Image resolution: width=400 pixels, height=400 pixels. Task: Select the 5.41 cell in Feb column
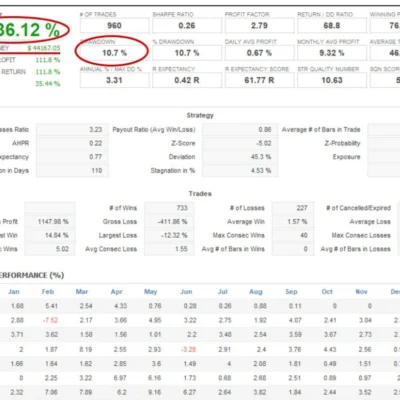(x=52, y=306)
